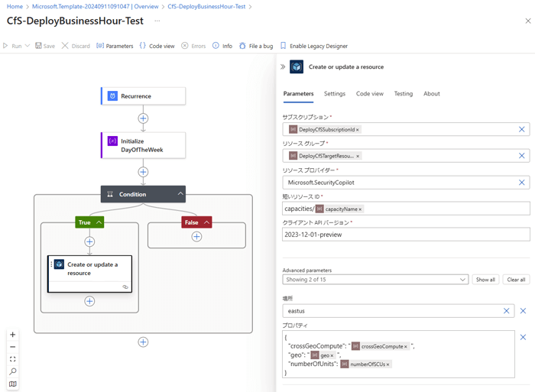This screenshot has height=392, width=535.
Task: Collapse the False branch
Action: click(207, 222)
